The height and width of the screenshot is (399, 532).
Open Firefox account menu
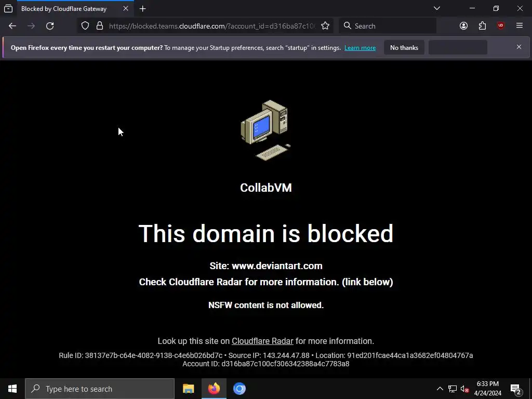463,26
